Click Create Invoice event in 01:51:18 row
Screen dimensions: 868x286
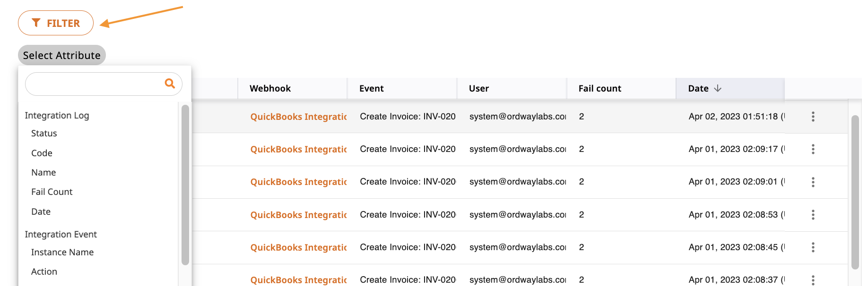pos(408,117)
